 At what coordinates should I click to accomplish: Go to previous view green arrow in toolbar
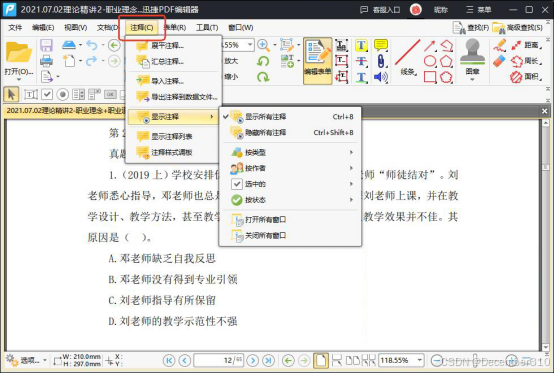coord(114,45)
